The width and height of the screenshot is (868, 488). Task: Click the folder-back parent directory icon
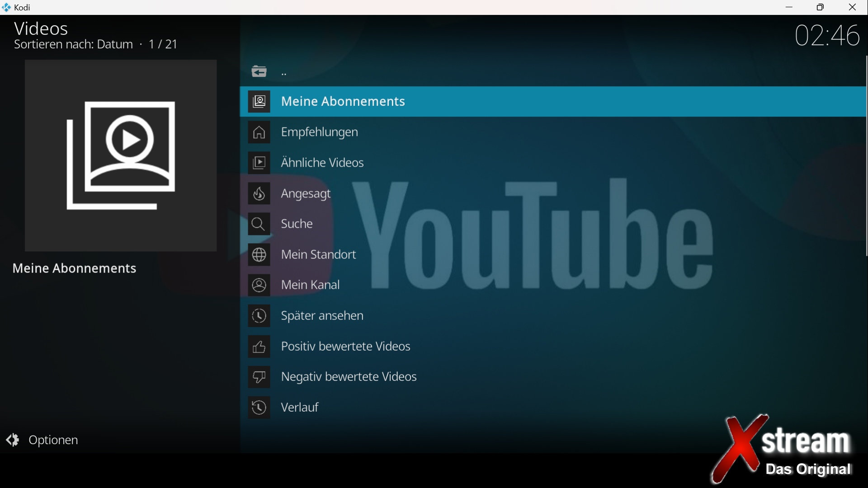point(259,71)
